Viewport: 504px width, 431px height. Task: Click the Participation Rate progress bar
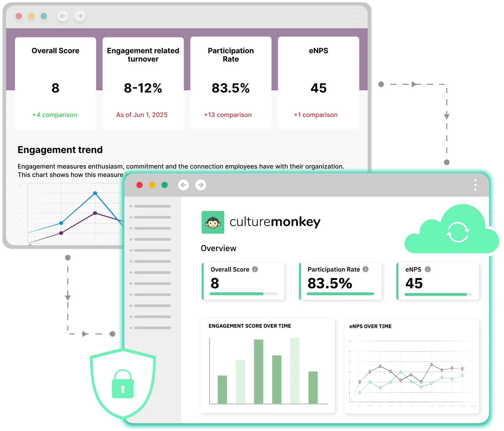click(341, 294)
